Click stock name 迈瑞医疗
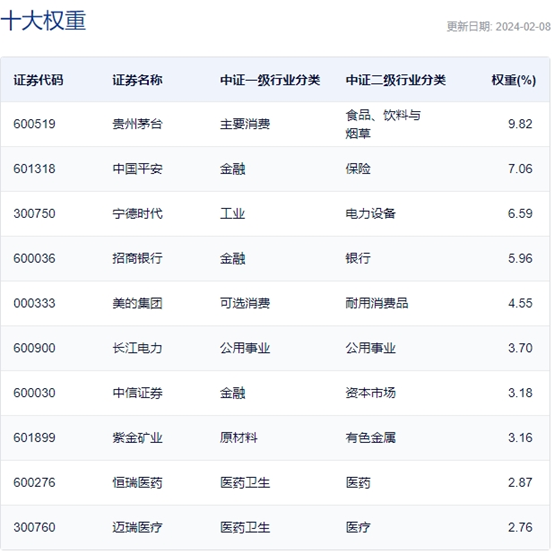554x554 pixels. 137,528
